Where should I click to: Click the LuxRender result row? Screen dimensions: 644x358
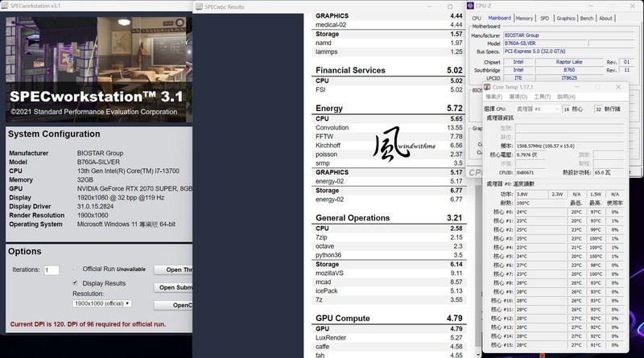(x=389, y=337)
